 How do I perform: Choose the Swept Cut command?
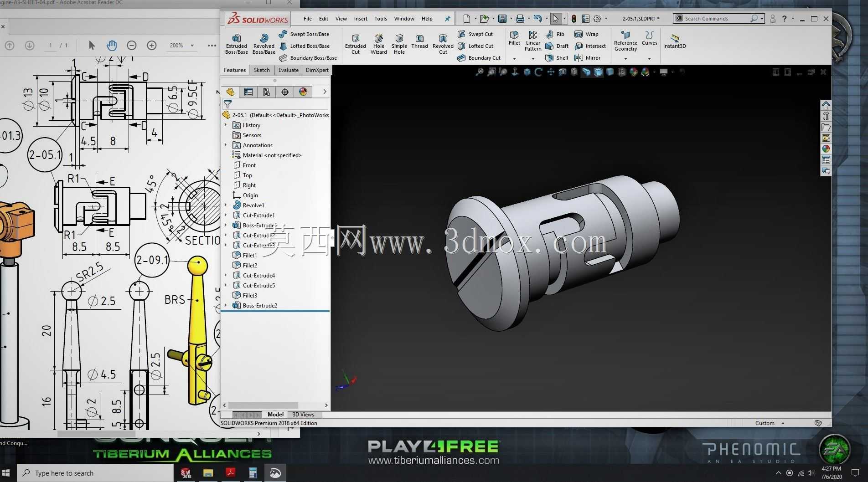[475, 34]
